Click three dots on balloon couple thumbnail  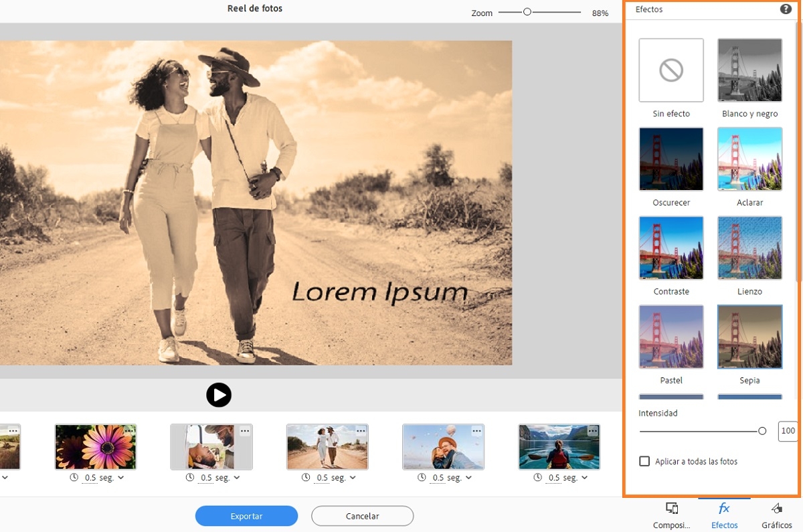476,432
